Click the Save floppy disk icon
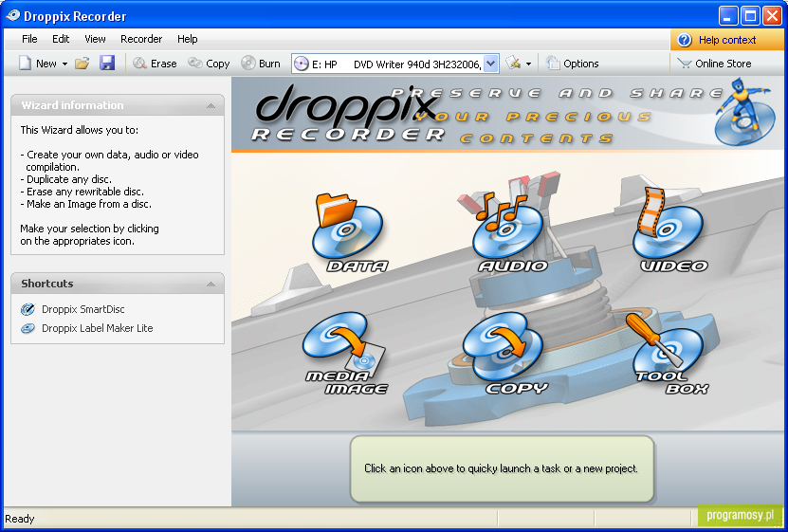788x532 pixels. 107,64
